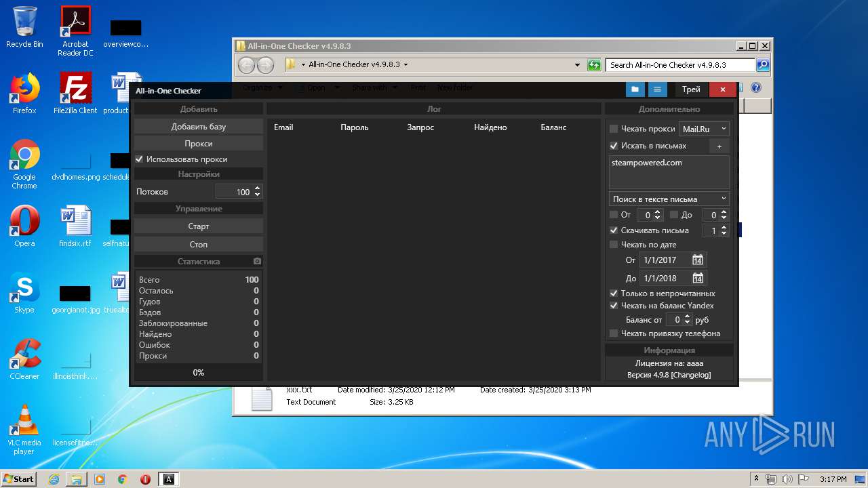
Task: Enable the От range checkbox
Action: pos(614,215)
